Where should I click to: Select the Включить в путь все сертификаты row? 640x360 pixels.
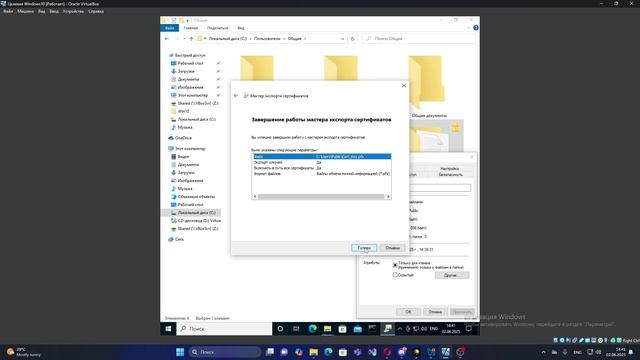coord(321,168)
